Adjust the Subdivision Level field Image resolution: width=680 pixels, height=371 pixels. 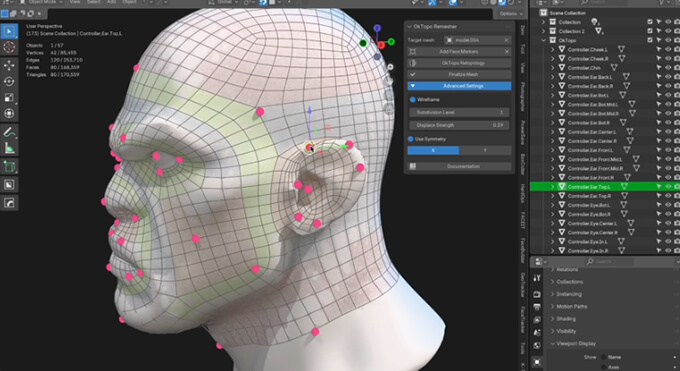tap(459, 112)
